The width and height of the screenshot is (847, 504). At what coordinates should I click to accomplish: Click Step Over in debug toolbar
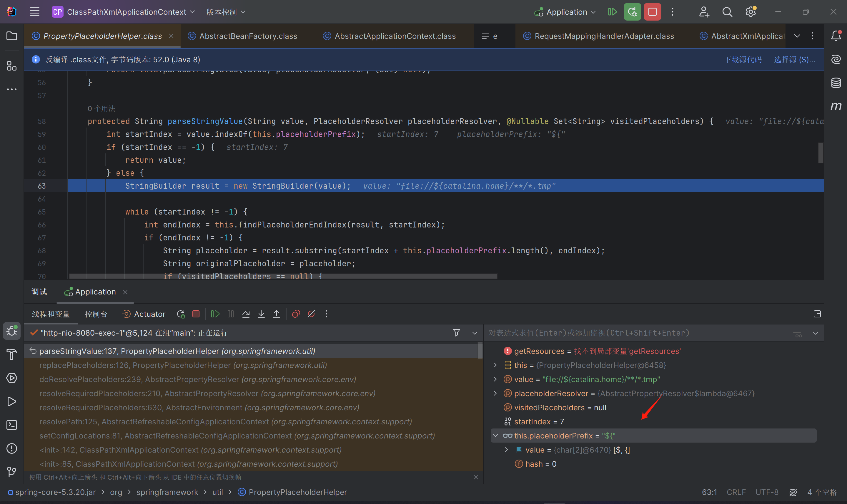click(246, 314)
